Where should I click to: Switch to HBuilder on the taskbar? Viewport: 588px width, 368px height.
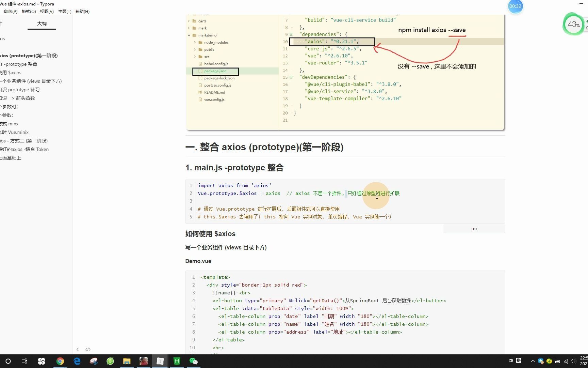point(177,361)
